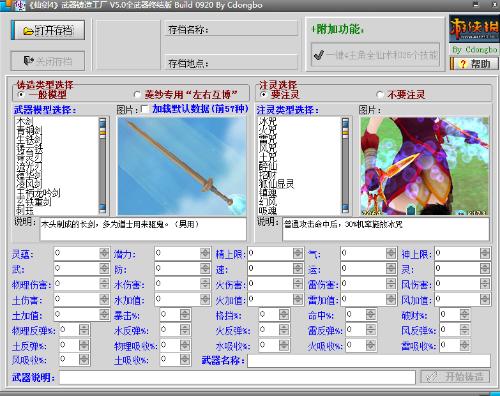Click the 物理反弹% spinner arrows

point(84,330)
